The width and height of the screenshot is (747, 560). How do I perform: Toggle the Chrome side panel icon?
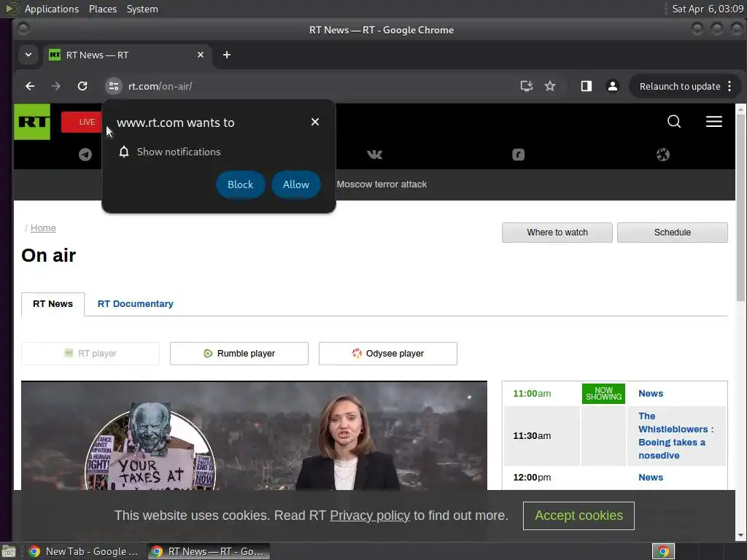coord(586,86)
